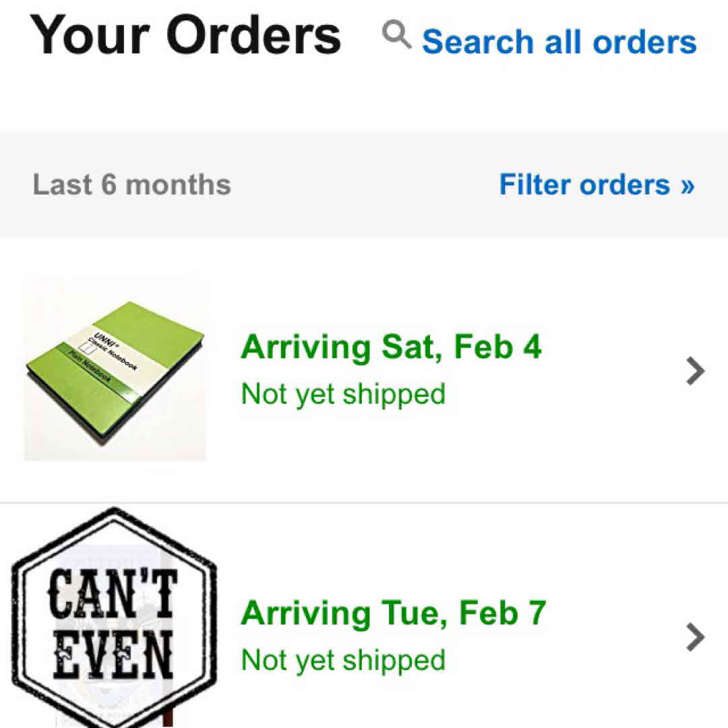Click the double chevron after Filter orders
Image resolution: width=728 pixels, height=728 pixels.
(x=687, y=185)
